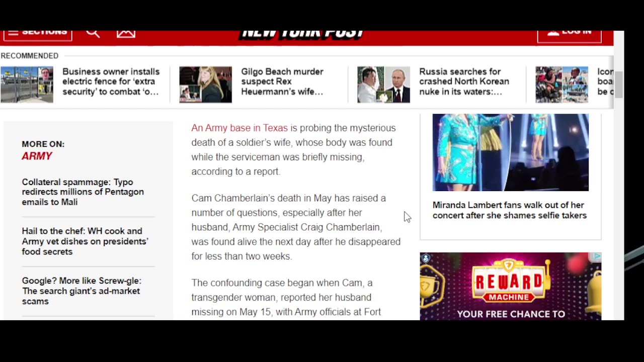The width and height of the screenshot is (644, 362).
Task: Open 'Russia searches for crashed' headline
Action: coord(464,81)
